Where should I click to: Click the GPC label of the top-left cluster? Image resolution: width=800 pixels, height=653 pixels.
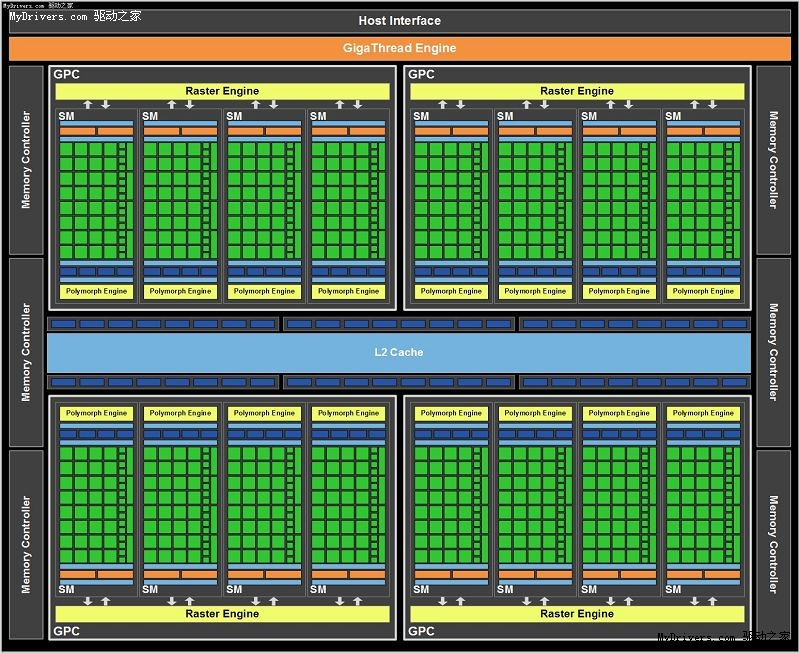(66, 74)
